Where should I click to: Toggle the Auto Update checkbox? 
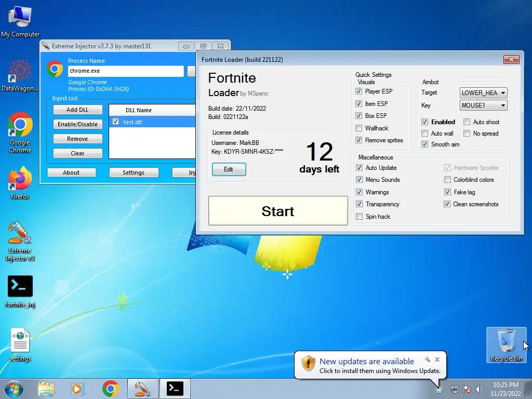point(359,168)
